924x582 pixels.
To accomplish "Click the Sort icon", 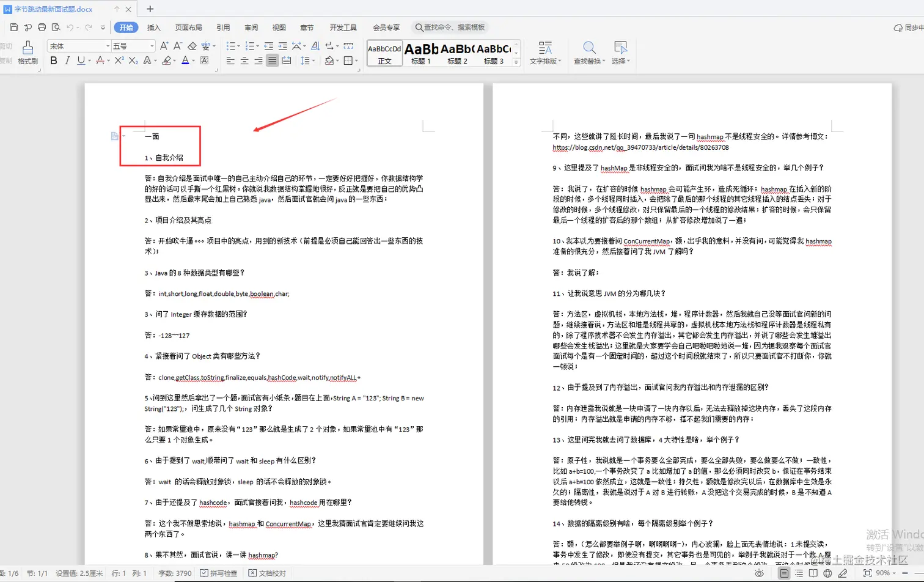I will [x=315, y=46].
